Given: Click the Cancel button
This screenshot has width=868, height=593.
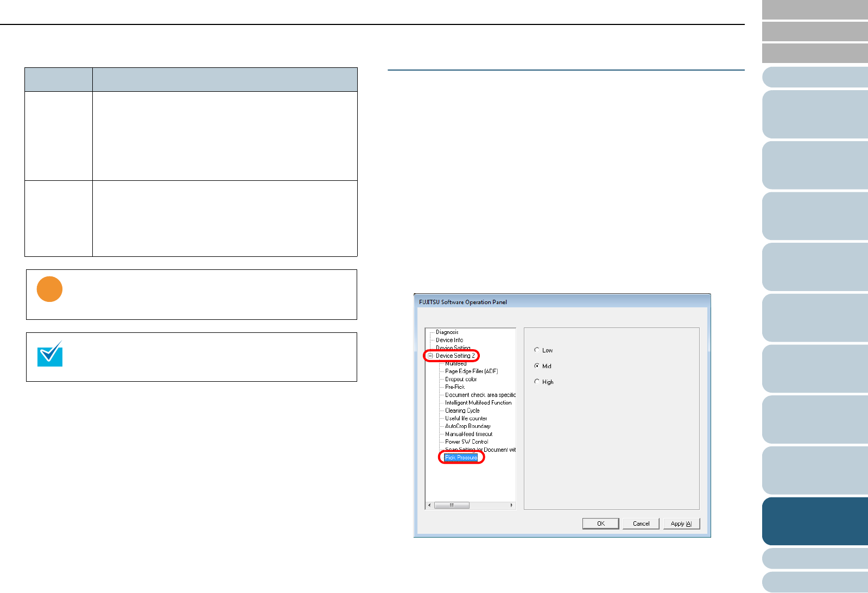Looking at the screenshot, I should tap(641, 523).
